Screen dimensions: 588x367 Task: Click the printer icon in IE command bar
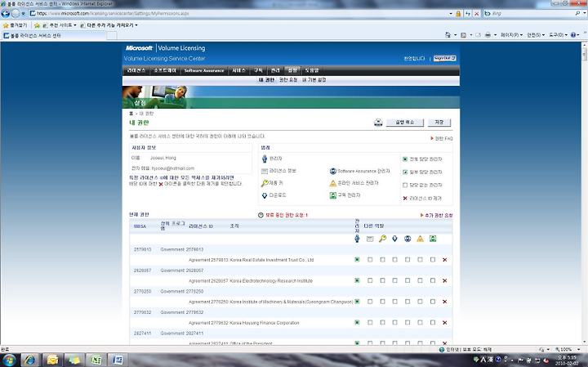point(488,35)
